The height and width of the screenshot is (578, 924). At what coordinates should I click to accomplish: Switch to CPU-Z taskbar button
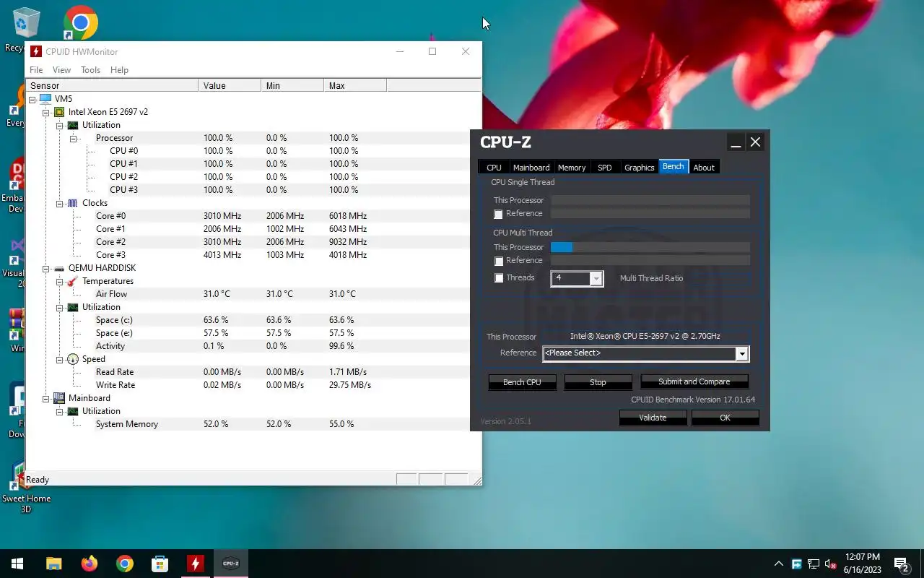coord(231,564)
